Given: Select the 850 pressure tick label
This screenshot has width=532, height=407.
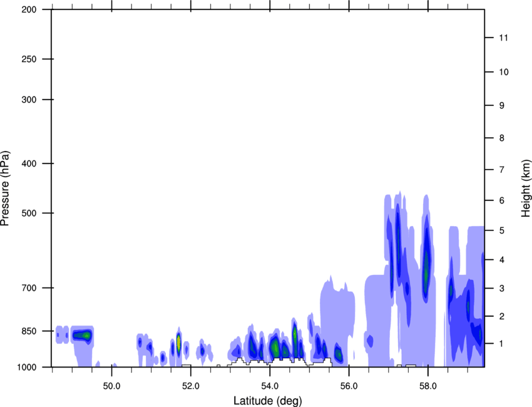Looking at the screenshot, I should pyautogui.click(x=29, y=331).
